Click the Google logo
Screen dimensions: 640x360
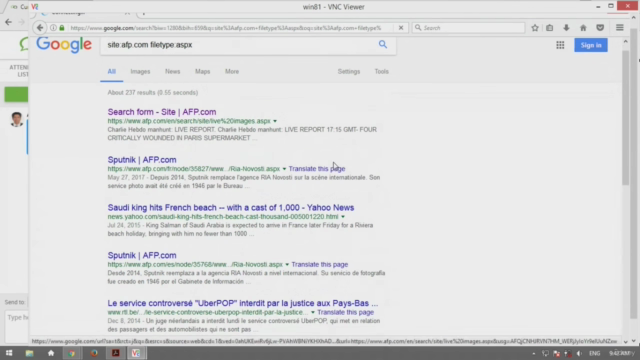coord(64,44)
